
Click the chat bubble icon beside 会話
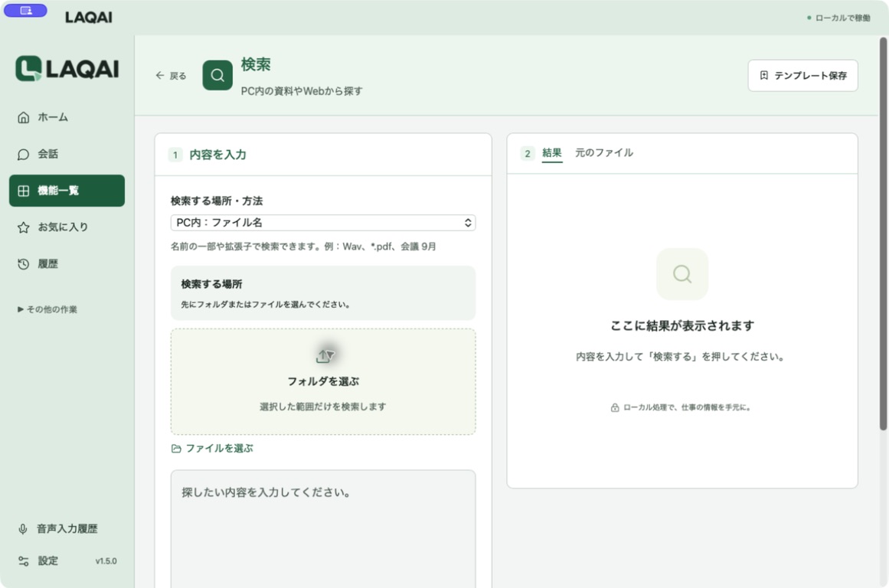[23, 154]
